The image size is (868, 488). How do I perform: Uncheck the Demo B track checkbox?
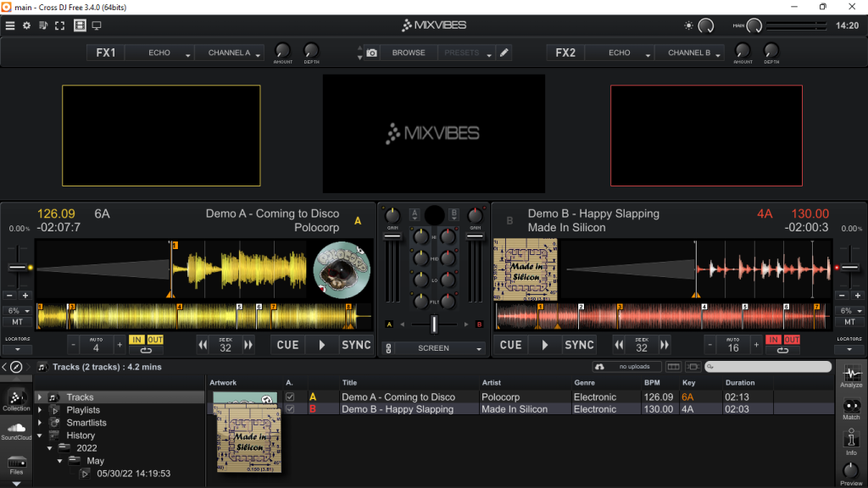290,409
